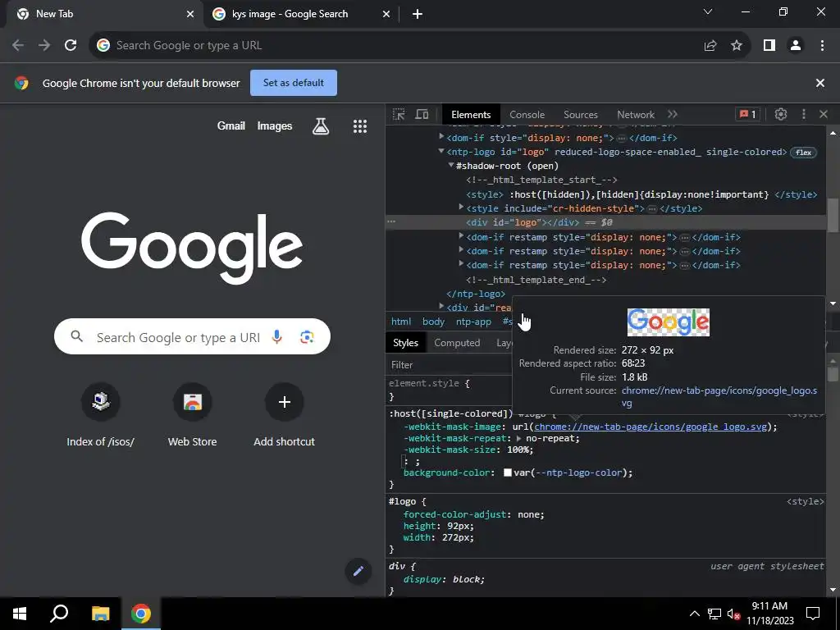Image resolution: width=840 pixels, height=630 pixels.
Task: Open File Explorer from taskbar
Action: 100,614
